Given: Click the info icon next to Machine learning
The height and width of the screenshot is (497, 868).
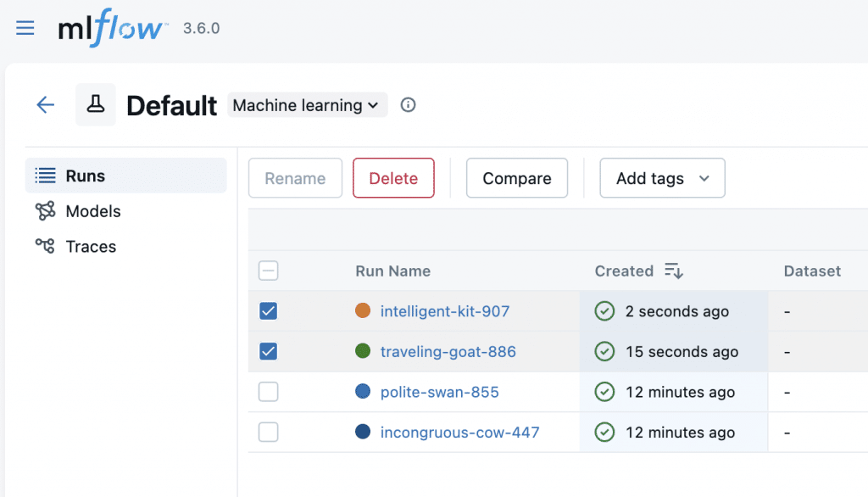Looking at the screenshot, I should pos(407,104).
